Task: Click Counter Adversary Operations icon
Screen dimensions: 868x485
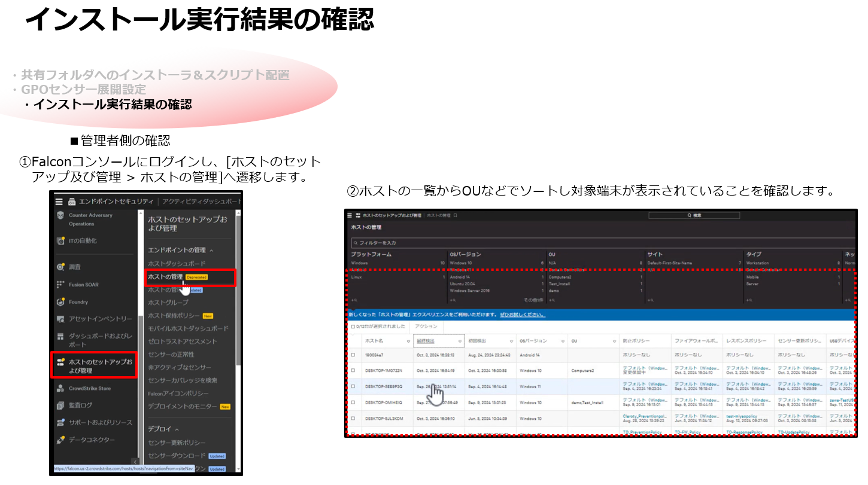Action: (60, 215)
